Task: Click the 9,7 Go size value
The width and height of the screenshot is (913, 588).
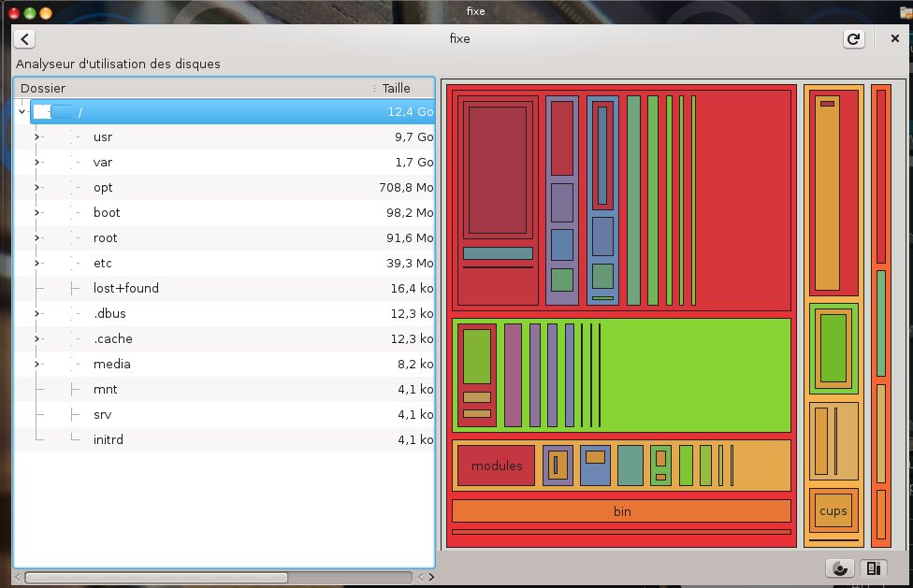Action: [x=414, y=136]
